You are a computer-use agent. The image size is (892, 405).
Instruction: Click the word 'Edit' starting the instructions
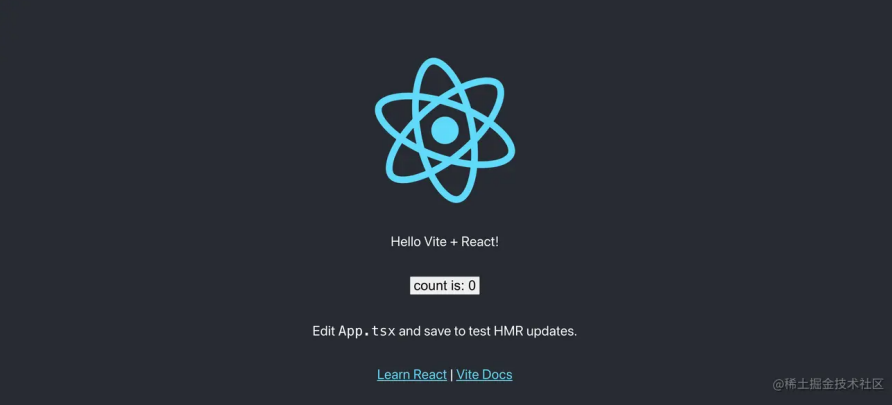click(x=324, y=331)
